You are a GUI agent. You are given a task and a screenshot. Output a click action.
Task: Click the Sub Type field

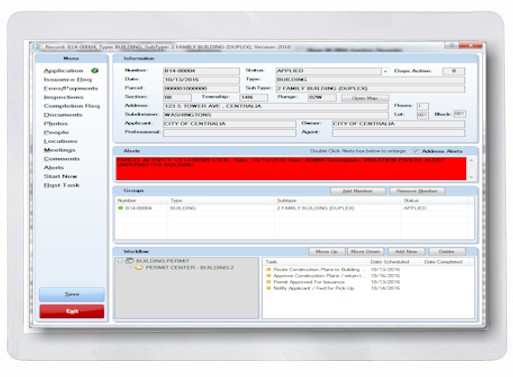(370, 88)
